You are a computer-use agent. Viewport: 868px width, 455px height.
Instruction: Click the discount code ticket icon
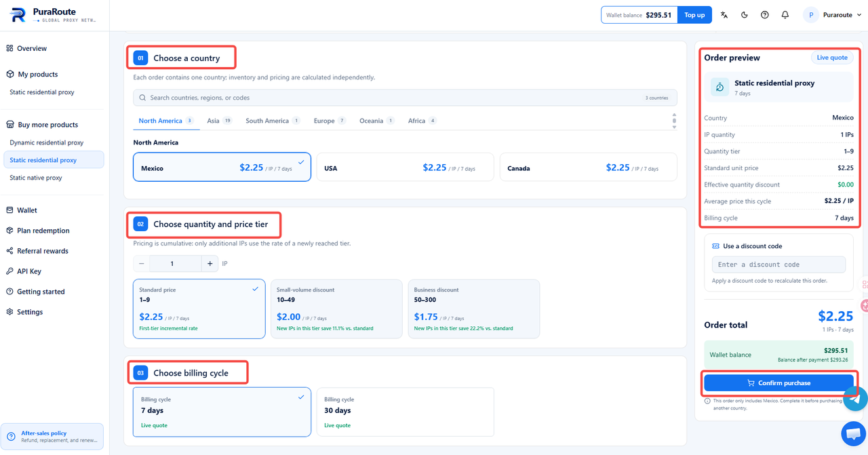tap(716, 246)
